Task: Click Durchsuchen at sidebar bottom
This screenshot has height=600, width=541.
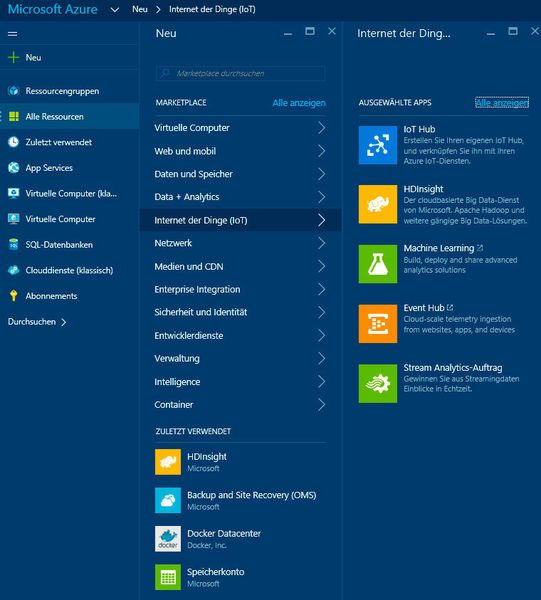Action: pos(37,322)
